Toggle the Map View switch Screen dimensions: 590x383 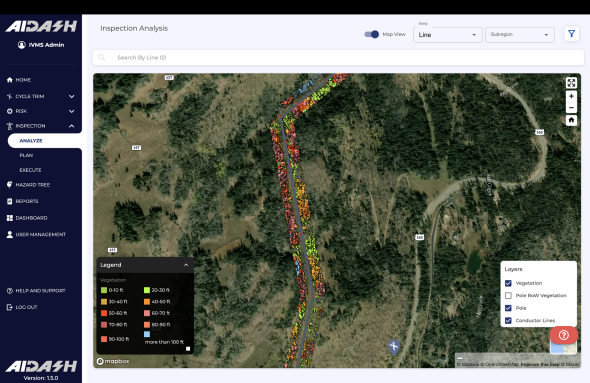pyautogui.click(x=371, y=34)
